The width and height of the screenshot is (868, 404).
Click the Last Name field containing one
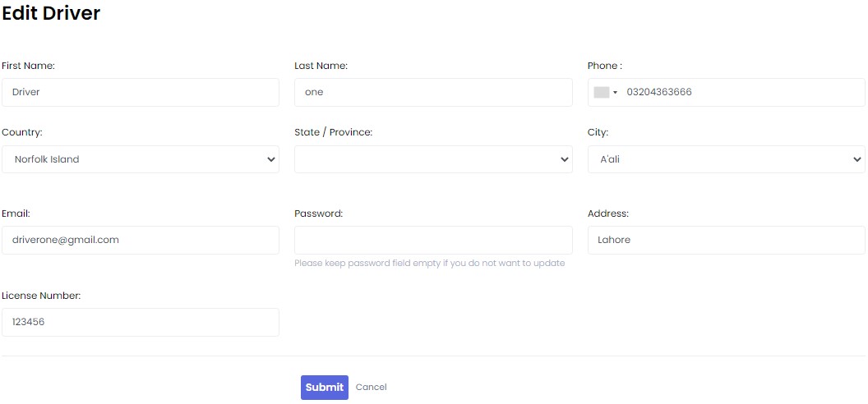(433, 93)
